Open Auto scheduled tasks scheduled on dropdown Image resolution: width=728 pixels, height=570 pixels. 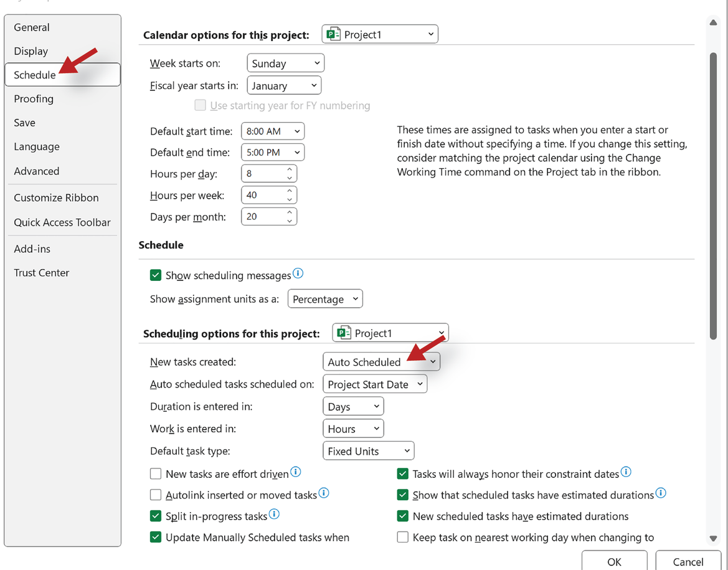point(375,384)
